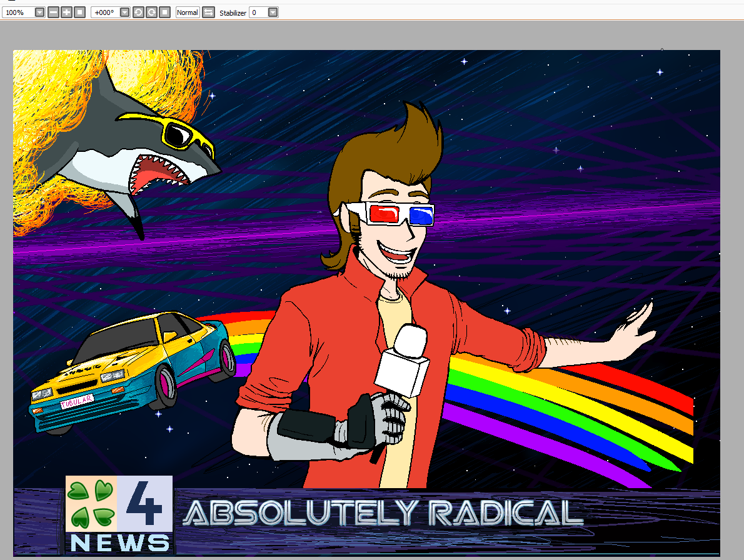Reset the canvas zoom with the square button
This screenshot has height=560, width=744.
(x=80, y=12)
